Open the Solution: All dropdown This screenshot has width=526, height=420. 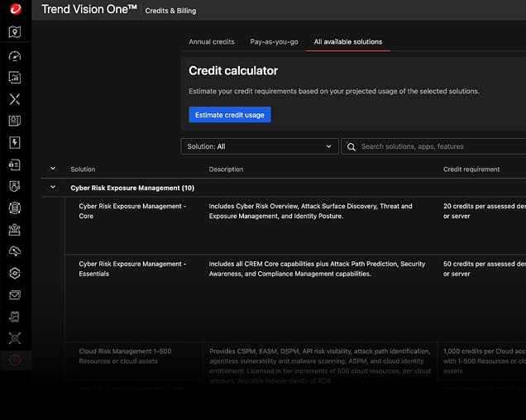pyautogui.click(x=259, y=146)
